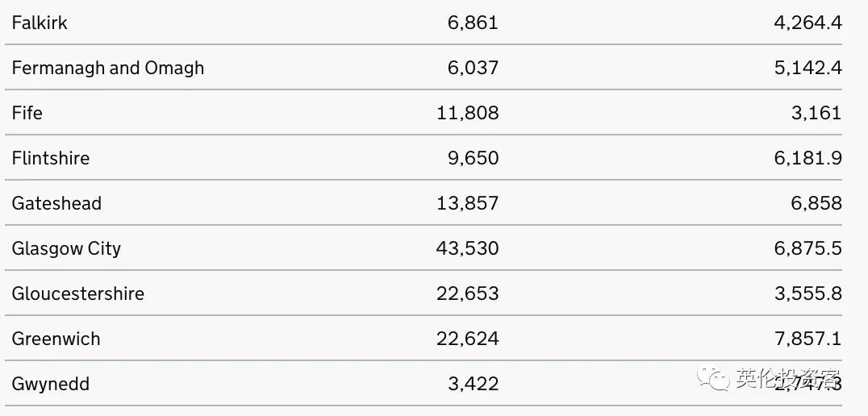Select Greenwich's rate 7,857.1
The image size is (868, 416).
(808, 339)
